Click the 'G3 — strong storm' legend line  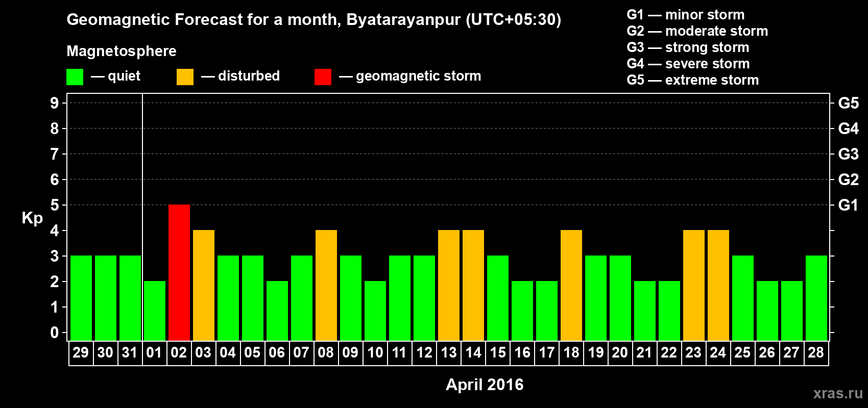(688, 47)
